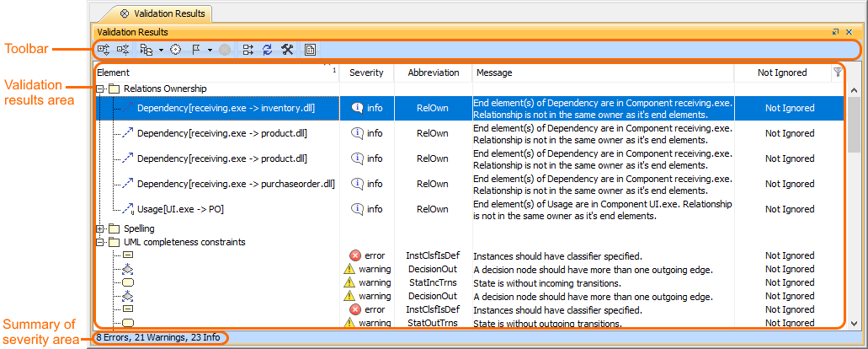Click the '8 Errors, 21 Warnings, 23 Info' summary
The width and height of the screenshot is (868, 349).
coord(157,337)
